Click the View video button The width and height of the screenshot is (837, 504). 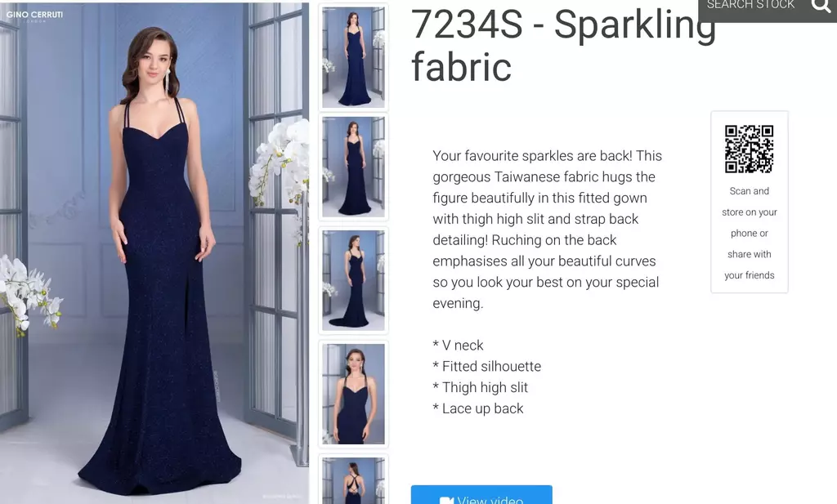coord(481,495)
